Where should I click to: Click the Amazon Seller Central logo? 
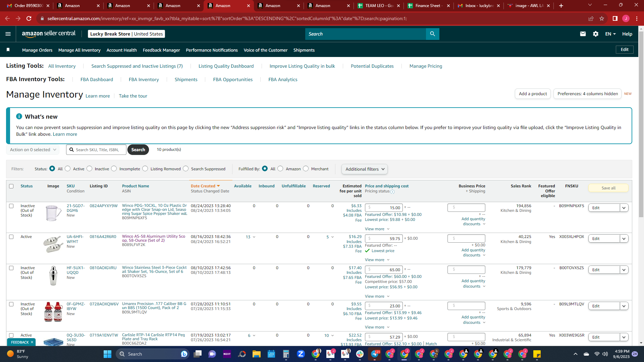click(x=49, y=34)
